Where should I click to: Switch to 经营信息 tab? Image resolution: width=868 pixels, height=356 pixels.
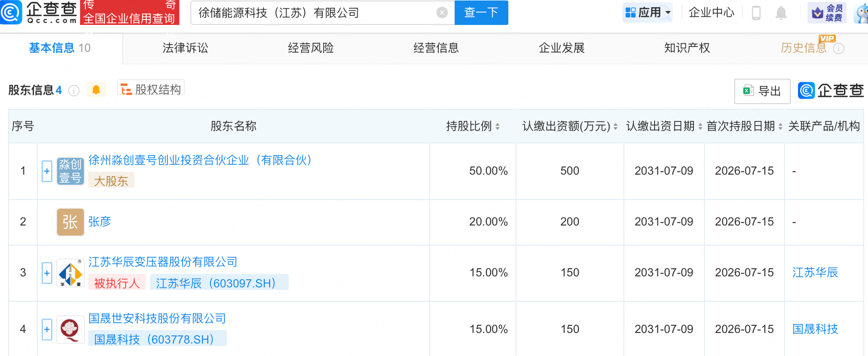point(436,48)
